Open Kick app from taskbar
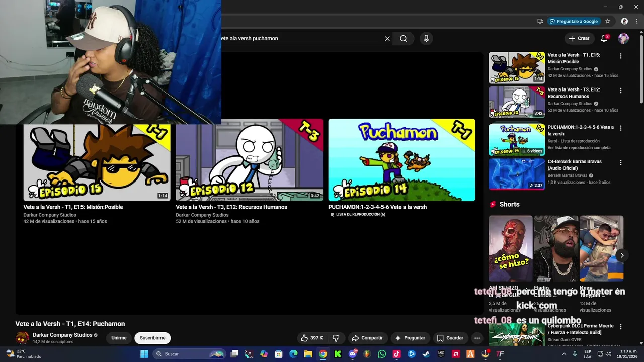Viewport: 644px width, 362px height. (337, 354)
